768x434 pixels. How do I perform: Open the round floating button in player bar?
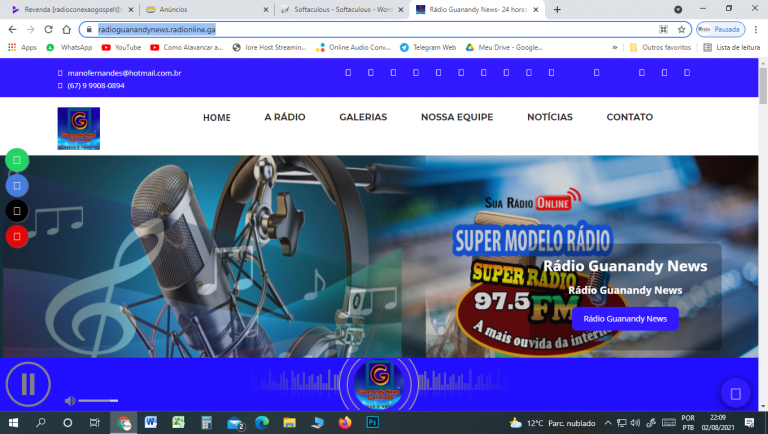(735, 394)
